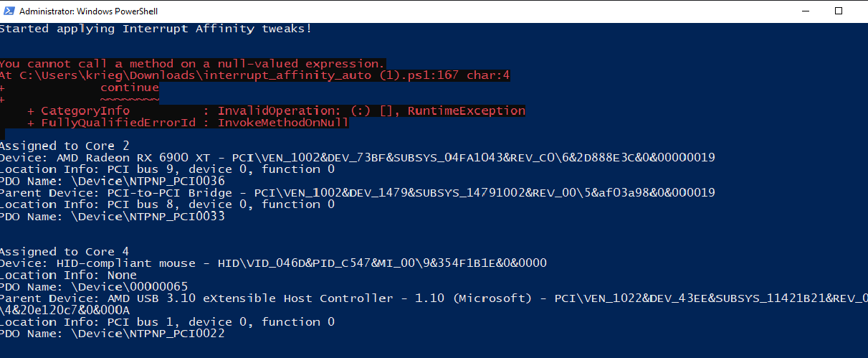Viewport: 868px width, 358px height.
Task: Click the "PCI bus 8" location info line
Action: pos(167,204)
